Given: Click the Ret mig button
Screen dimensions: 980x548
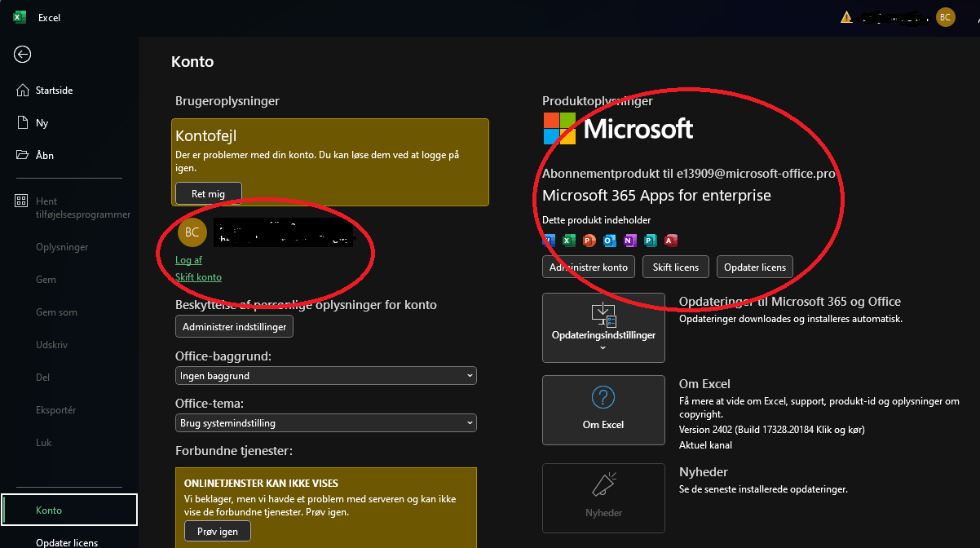Looking at the screenshot, I should [209, 194].
